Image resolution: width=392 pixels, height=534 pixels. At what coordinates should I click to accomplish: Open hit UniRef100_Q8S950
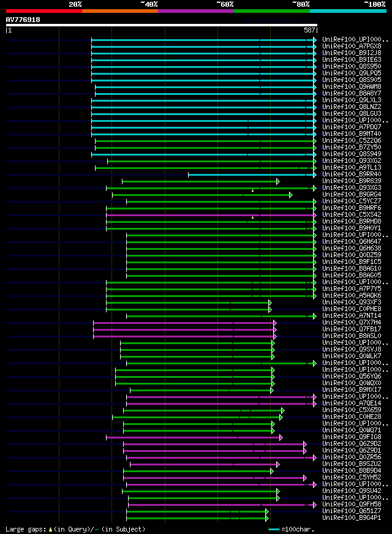click(352, 66)
